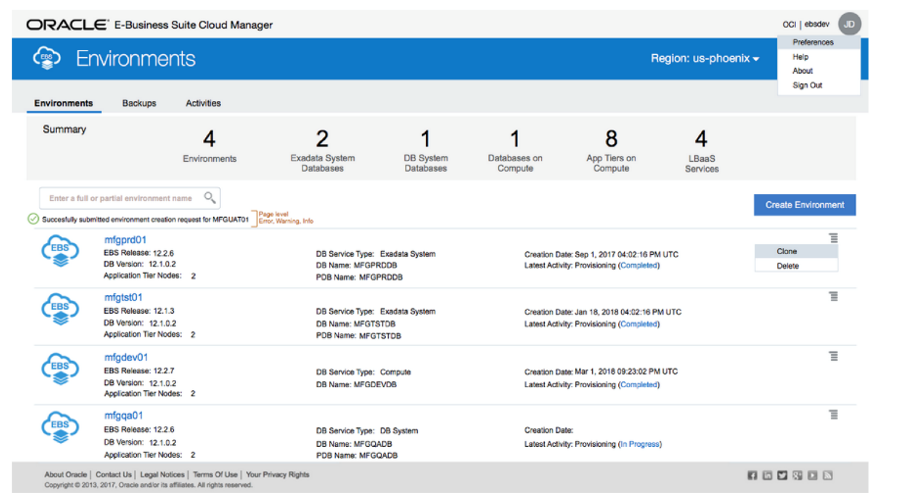Click the JD user avatar icon
The image size is (898, 502).
tap(849, 24)
